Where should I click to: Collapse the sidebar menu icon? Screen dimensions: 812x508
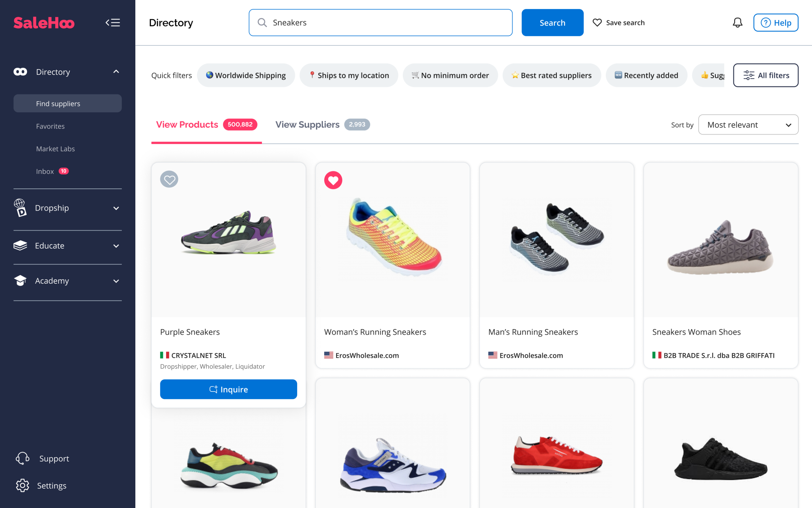click(113, 23)
